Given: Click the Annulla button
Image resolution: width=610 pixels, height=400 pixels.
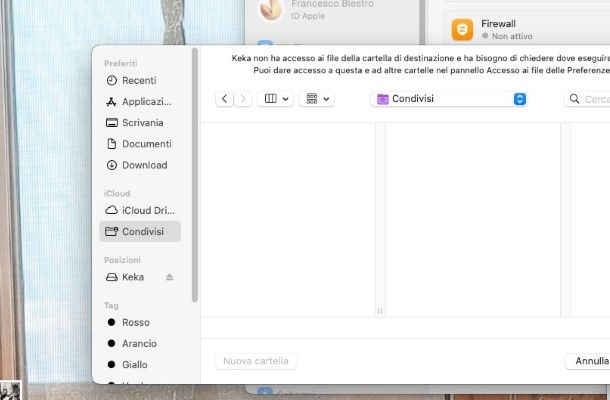Looking at the screenshot, I should (588, 361).
